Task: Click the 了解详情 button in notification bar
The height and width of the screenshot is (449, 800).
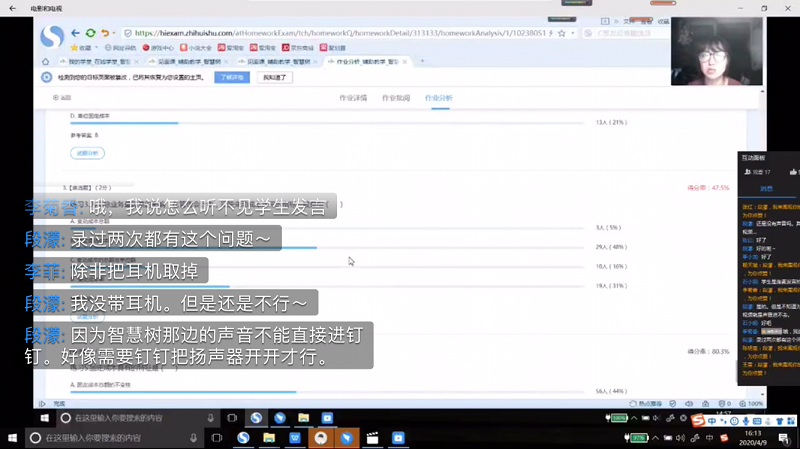Action: coord(232,77)
